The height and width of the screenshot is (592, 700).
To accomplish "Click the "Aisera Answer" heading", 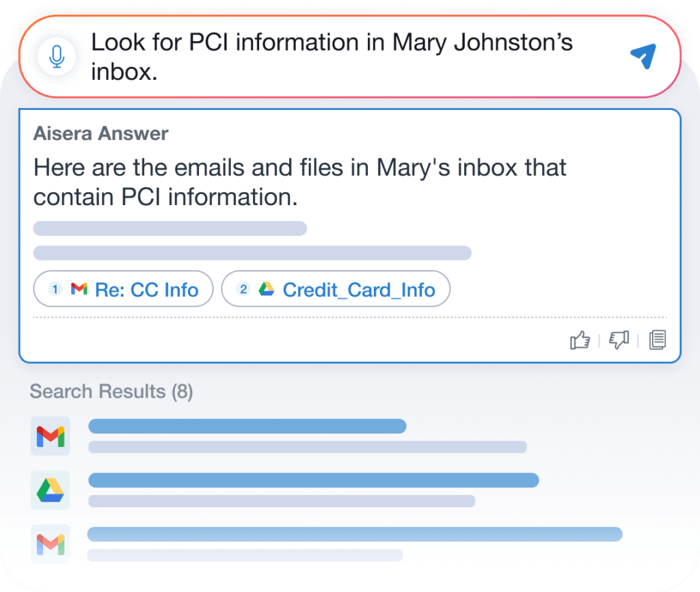I will coord(100,133).
